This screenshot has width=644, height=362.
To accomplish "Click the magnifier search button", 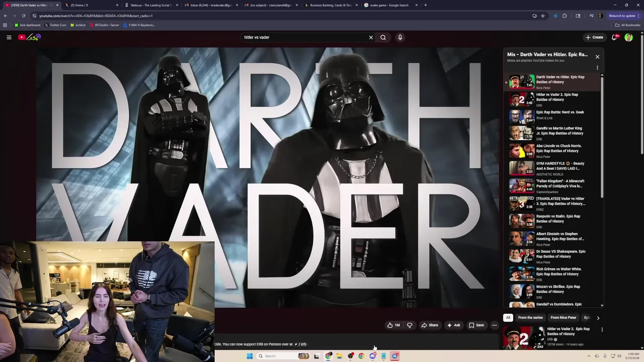I will coord(383,37).
